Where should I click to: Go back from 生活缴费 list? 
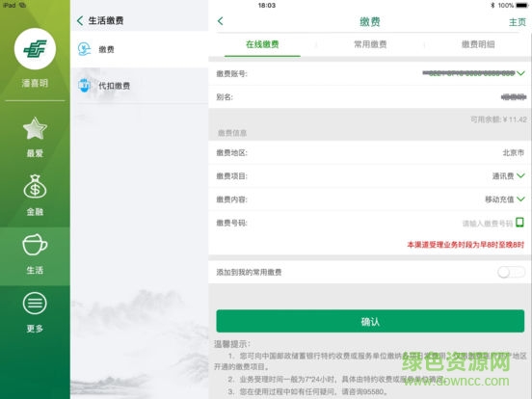(x=80, y=20)
